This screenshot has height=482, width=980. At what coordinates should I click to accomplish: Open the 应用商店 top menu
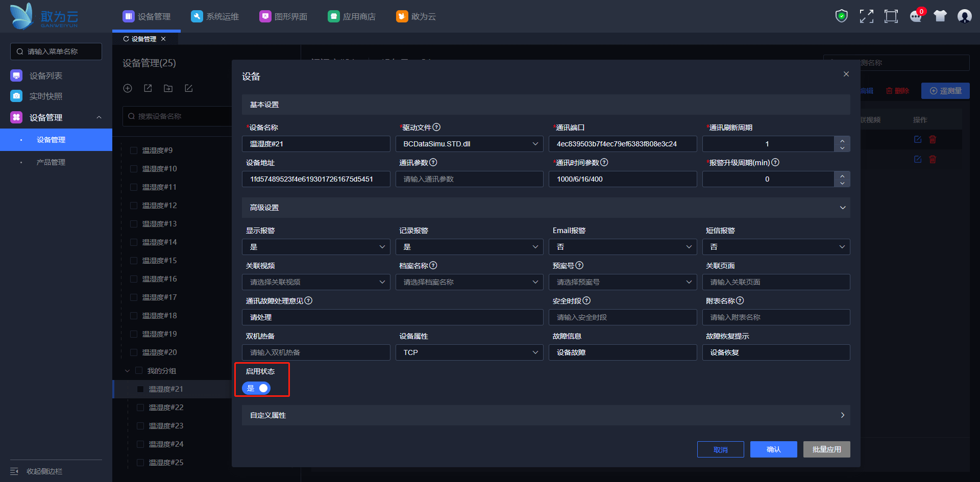[x=352, y=16]
